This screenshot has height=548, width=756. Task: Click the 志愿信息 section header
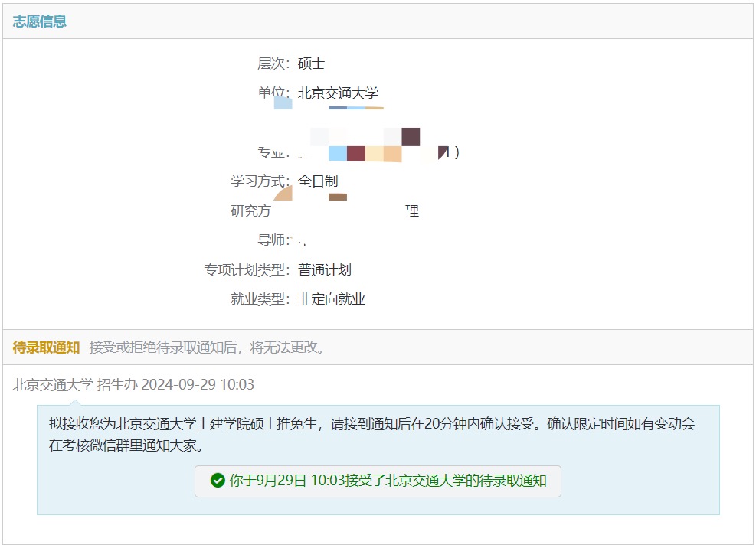(x=40, y=21)
